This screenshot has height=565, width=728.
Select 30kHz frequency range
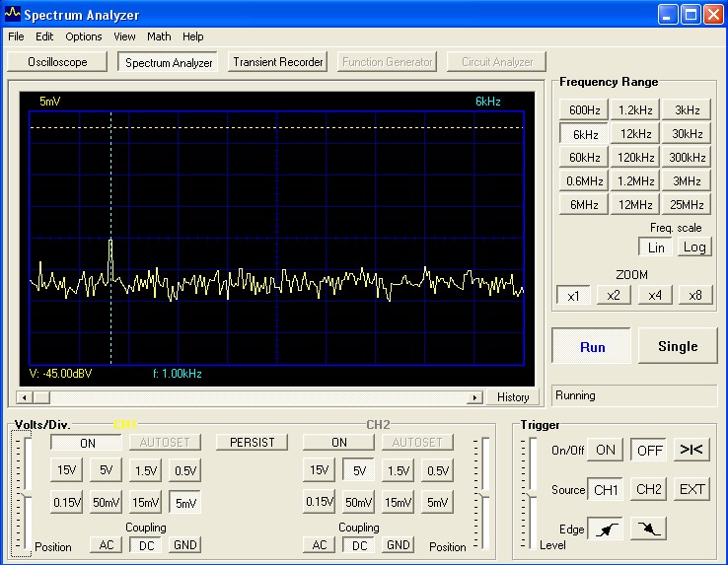coord(687,134)
